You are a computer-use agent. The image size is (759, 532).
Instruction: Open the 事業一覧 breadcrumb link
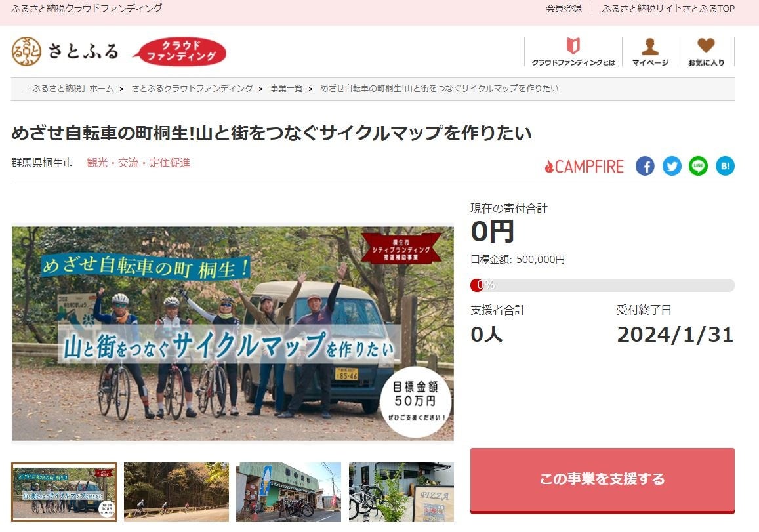287,89
